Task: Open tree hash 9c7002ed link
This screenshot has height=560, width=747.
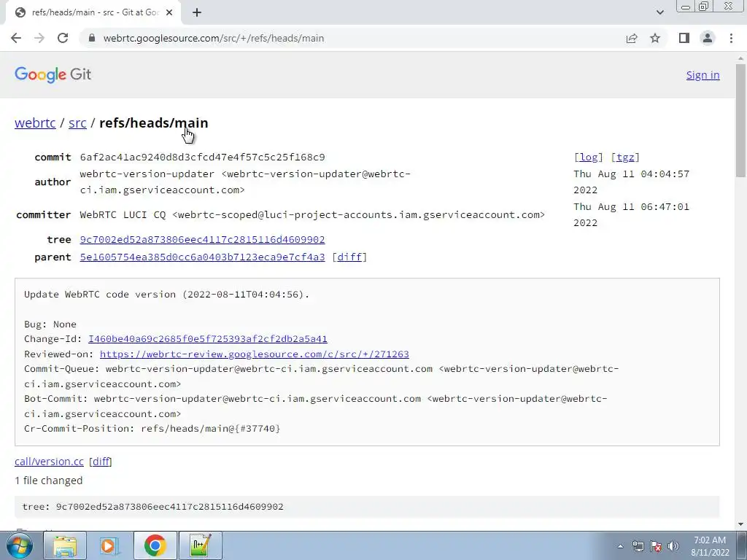Action: 202,239
